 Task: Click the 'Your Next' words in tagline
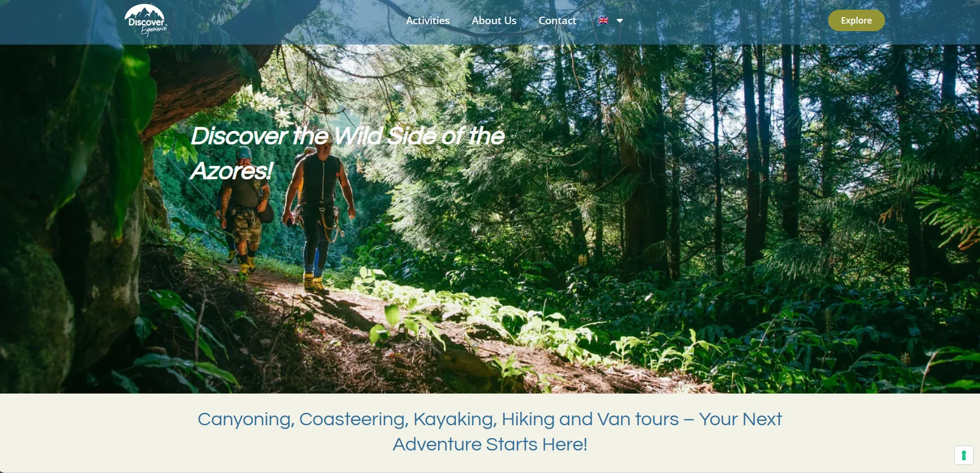(740, 419)
